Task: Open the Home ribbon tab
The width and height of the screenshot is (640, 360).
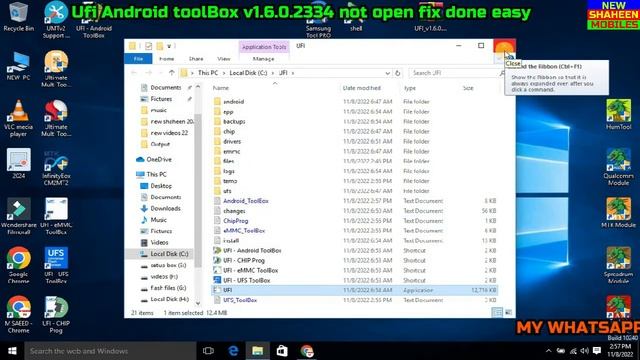Action: coord(167,59)
